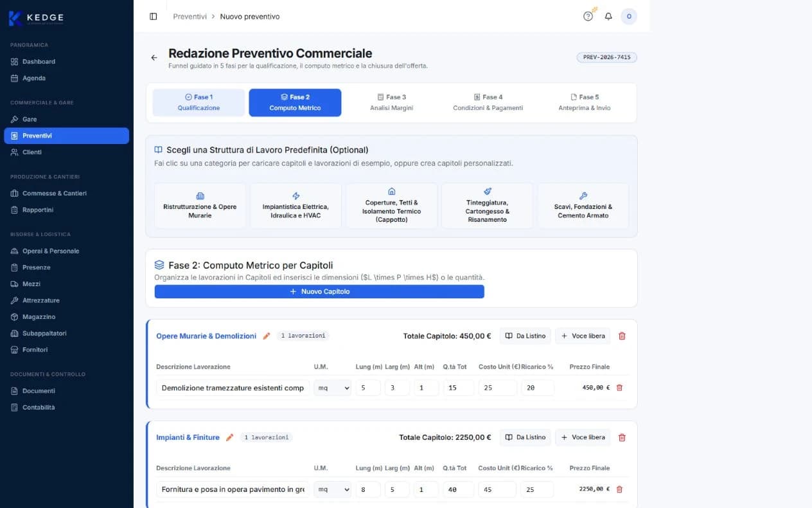
Task: Open U.M. dropdown in Fornitura row
Action: tap(333, 489)
